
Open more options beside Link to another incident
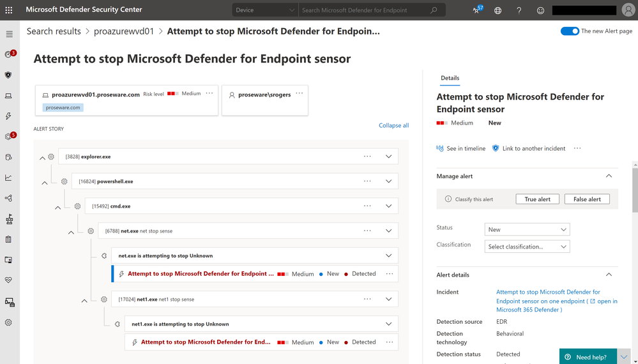coord(577,148)
